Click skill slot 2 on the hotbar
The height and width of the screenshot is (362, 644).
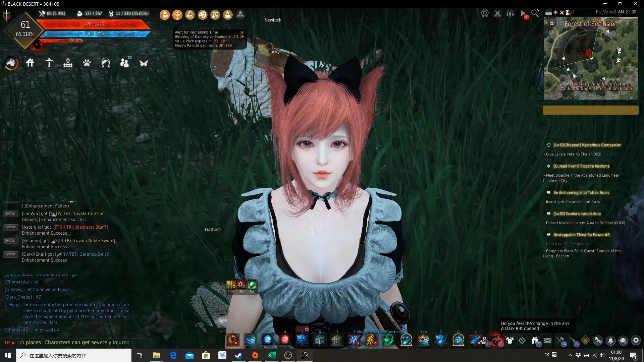[250, 340]
